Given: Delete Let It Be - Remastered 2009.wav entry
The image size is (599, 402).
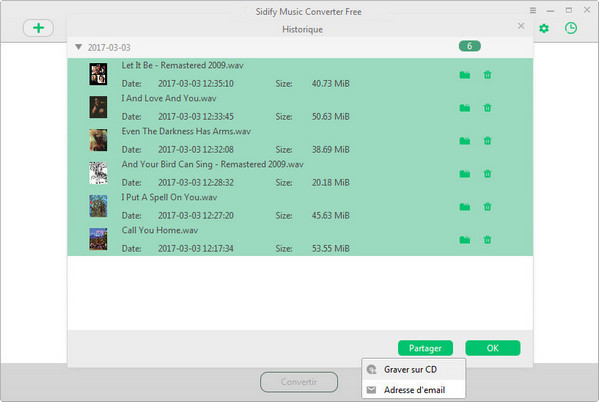Looking at the screenshot, I should (487, 75).
